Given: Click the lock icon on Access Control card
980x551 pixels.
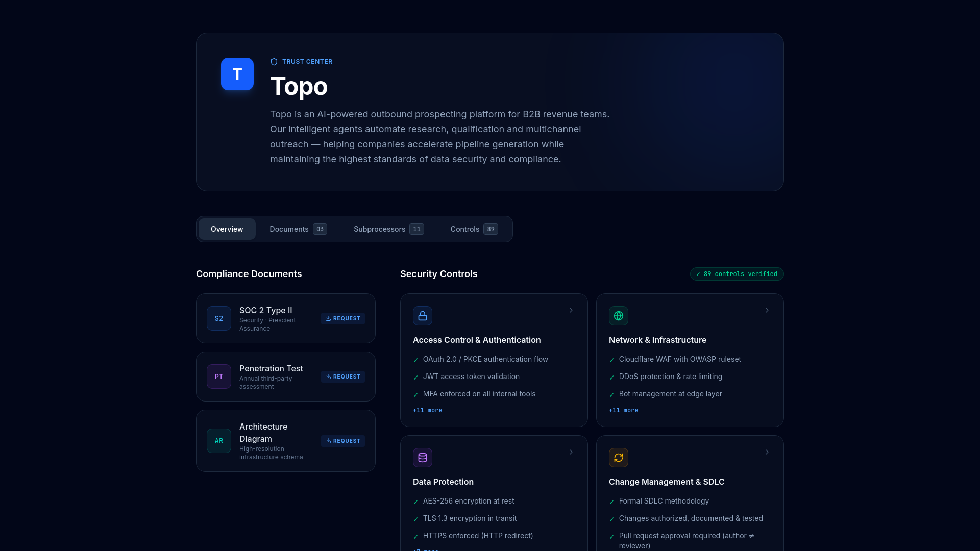Looking at the screenshot, I should [x=423, y=316].
